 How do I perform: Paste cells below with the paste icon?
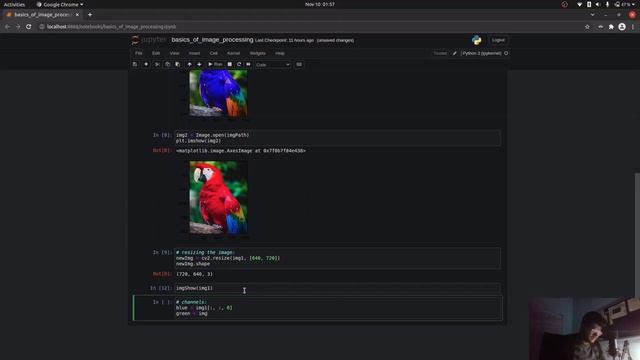pos(178,64)
